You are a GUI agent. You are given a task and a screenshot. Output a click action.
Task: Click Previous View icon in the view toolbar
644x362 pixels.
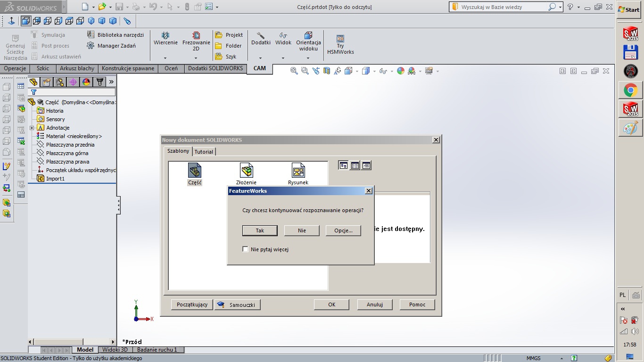(316, 71)
